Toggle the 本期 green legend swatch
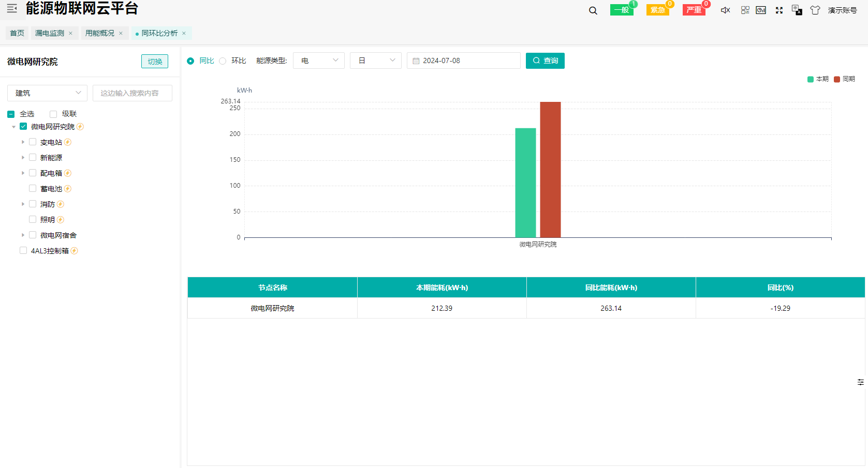This screenshot has height=468, width=868. 811,79
